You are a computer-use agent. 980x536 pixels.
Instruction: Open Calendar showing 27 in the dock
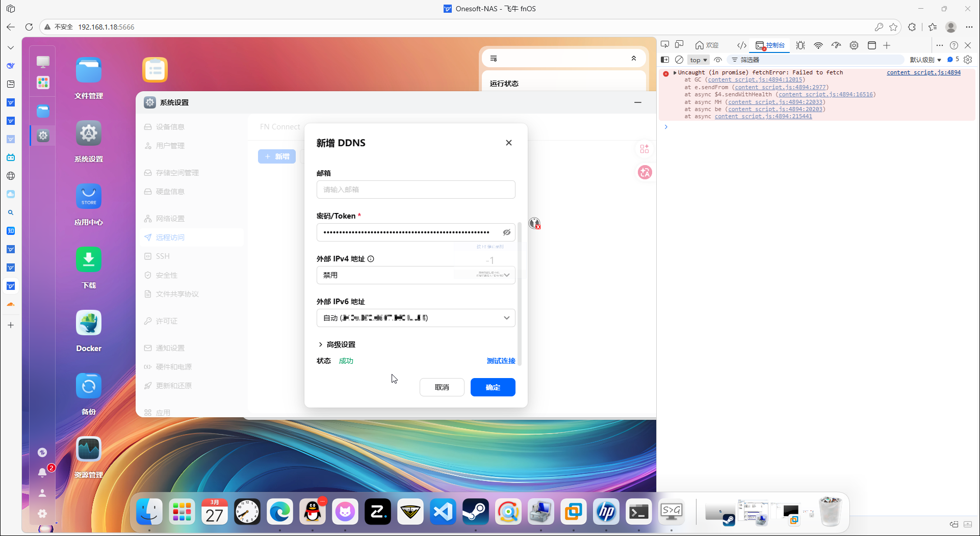(215, 512)
